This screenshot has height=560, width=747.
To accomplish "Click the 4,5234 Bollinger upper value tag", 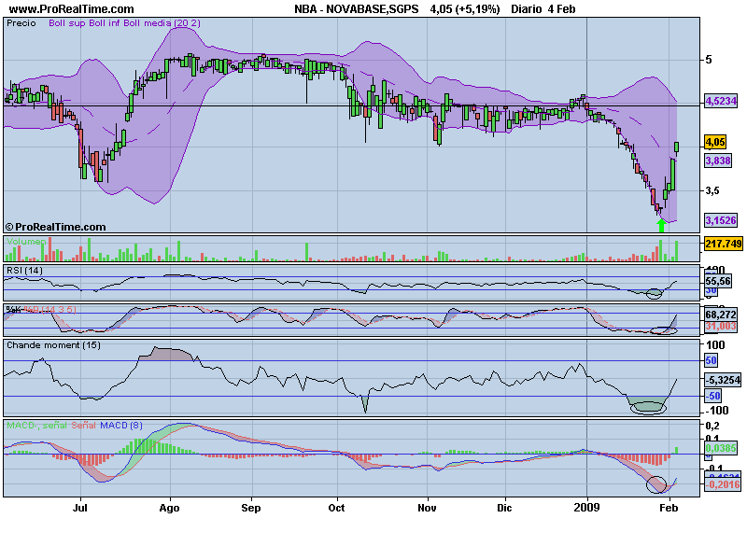I will tap(721, 101).
